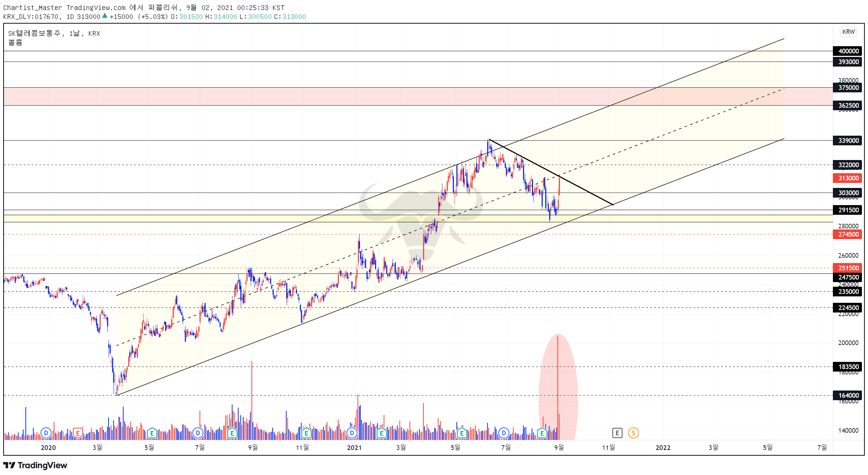Image resolution: width=868 pixels, height=475 pixels.
Task: Select the 247500 price level label
Action: click(x=847, y=277)
